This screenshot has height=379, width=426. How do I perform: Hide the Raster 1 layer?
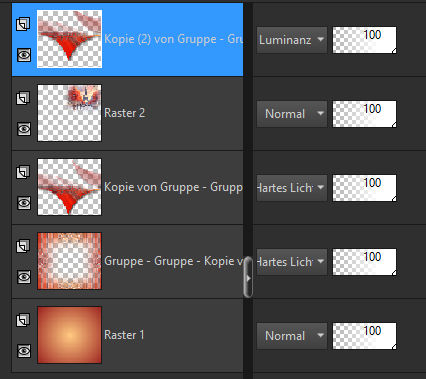point(24,351)
